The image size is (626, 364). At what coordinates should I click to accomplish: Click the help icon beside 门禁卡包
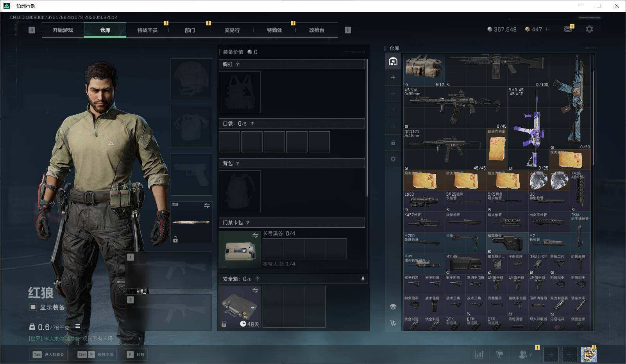pos(247,223)
